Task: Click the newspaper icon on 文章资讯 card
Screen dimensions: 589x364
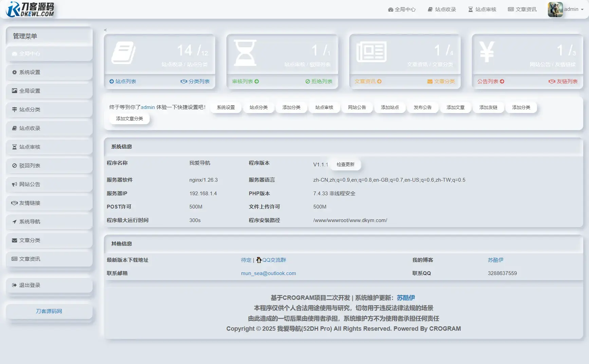Action: (x=371, y=52)
